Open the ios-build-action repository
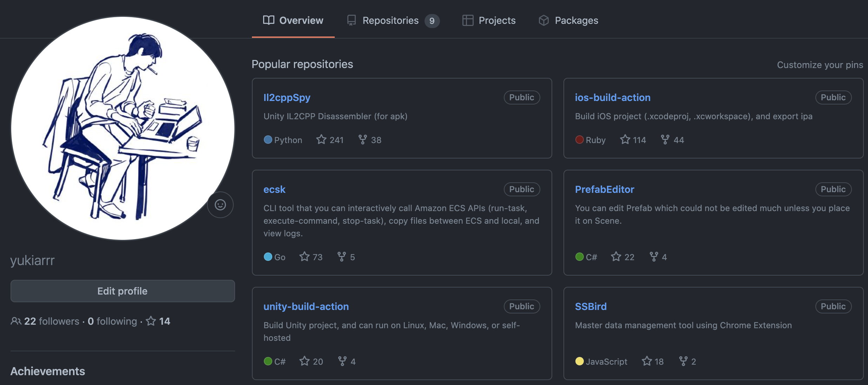 click(613, 97)
